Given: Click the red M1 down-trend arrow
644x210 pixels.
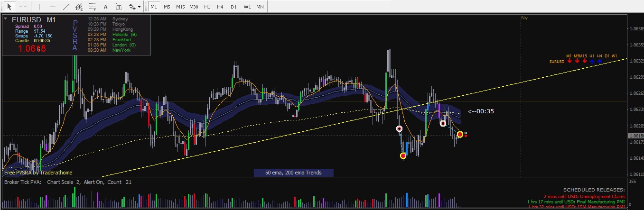Looking at the screenshot, I should 569,61.
